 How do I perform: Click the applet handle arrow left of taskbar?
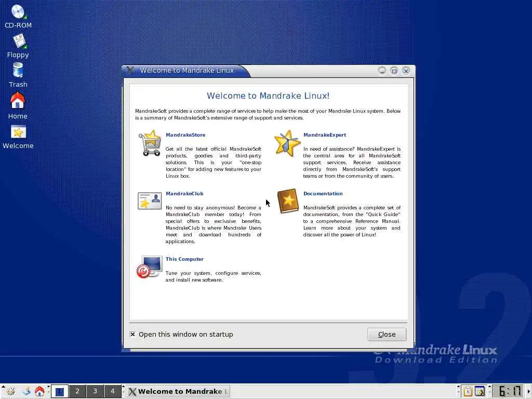pyautogui.click(x=124, y=387)
